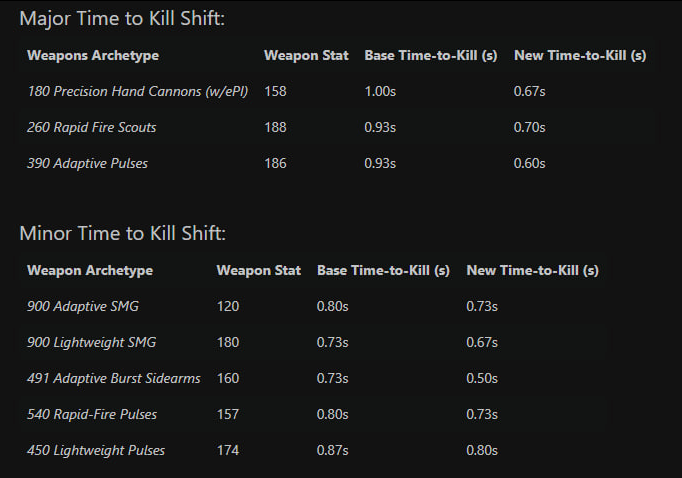Click the "Minor Time to Kill Shift:" heading
Screen dimensions: 682x478
pos(122,233)
